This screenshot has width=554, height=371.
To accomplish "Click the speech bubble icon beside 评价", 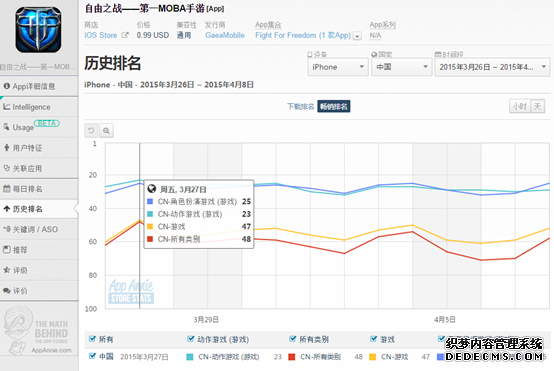I will (6, 290).
